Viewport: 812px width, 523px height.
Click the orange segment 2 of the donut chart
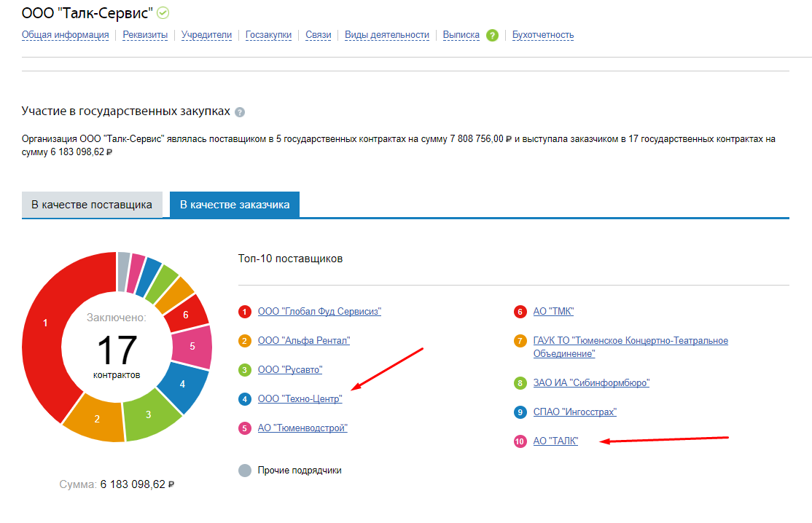[x=97, y=419]
